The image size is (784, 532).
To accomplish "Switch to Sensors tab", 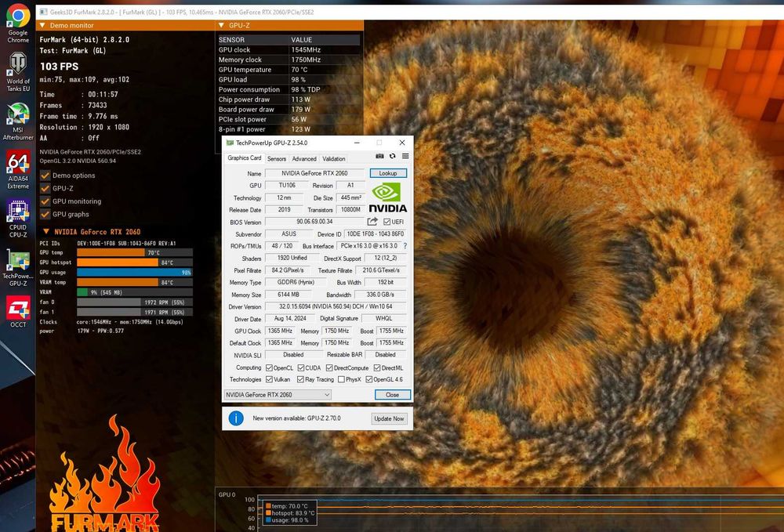I will 277,159.
